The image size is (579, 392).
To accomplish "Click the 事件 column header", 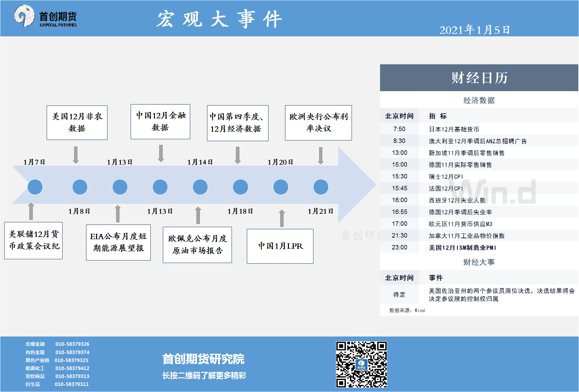I will pyautogui.click(x=436, y=278).
